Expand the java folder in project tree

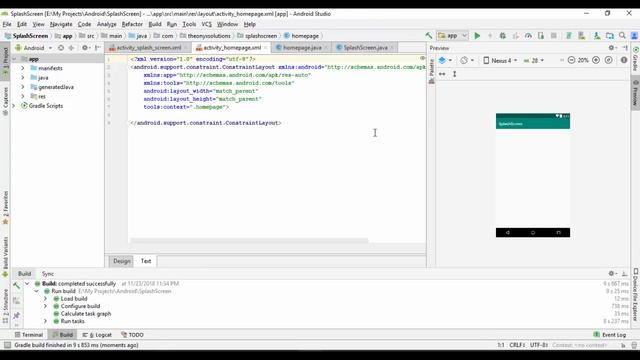(23, 78)
